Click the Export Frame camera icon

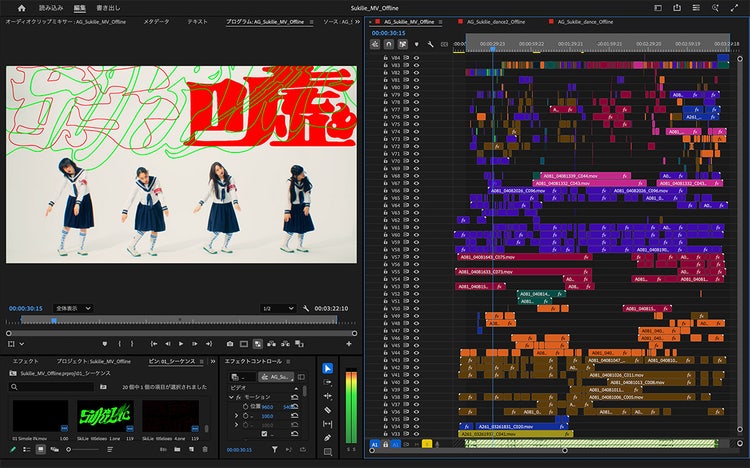[230, 343]
